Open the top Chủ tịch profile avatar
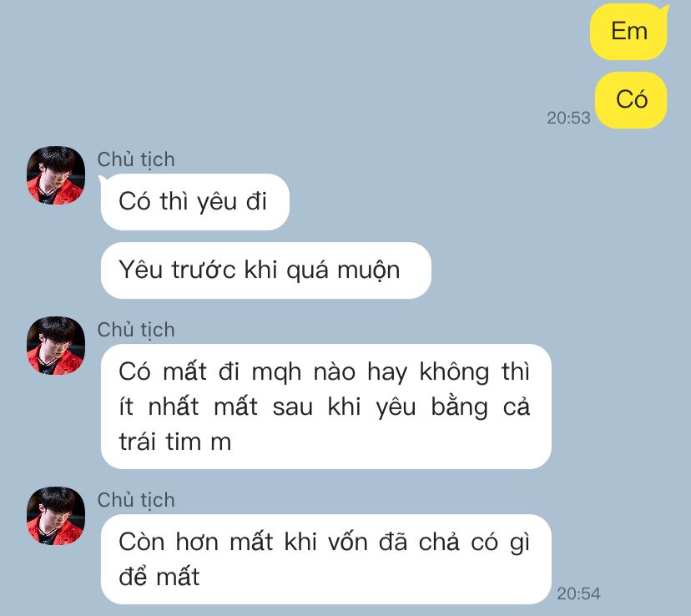691x616 pixels. coord(56,175)
